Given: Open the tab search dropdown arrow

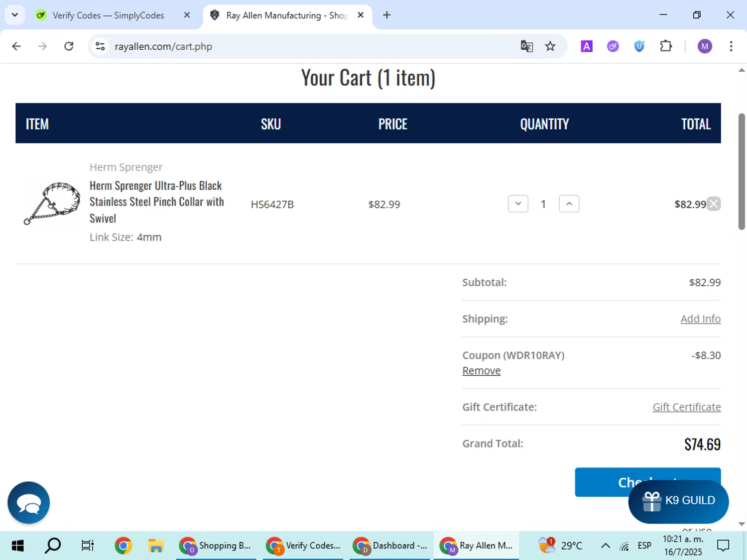Looking at the screenshot, I should pos(15,15).
